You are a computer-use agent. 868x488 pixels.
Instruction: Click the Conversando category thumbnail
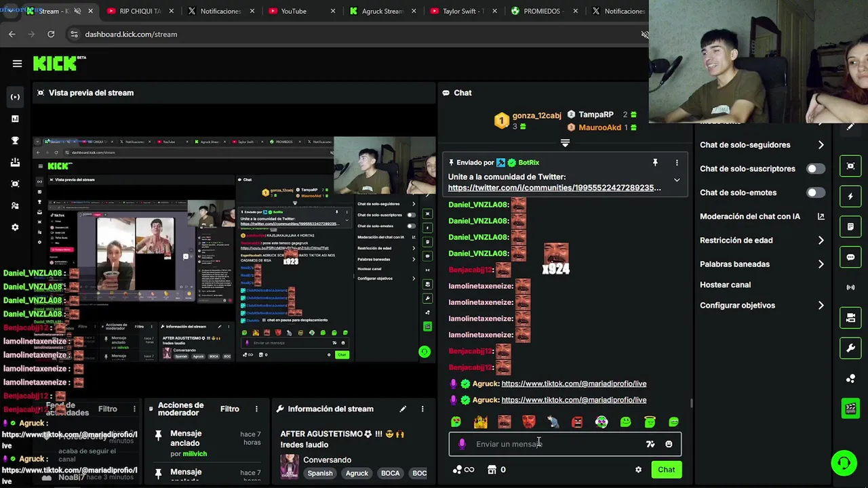[290, 466]
